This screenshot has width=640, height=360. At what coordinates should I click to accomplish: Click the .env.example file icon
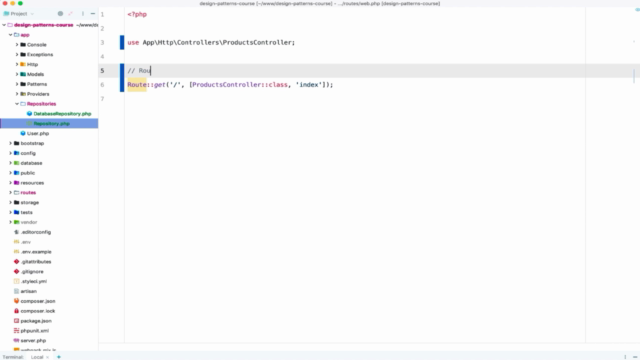pos(16,251)
